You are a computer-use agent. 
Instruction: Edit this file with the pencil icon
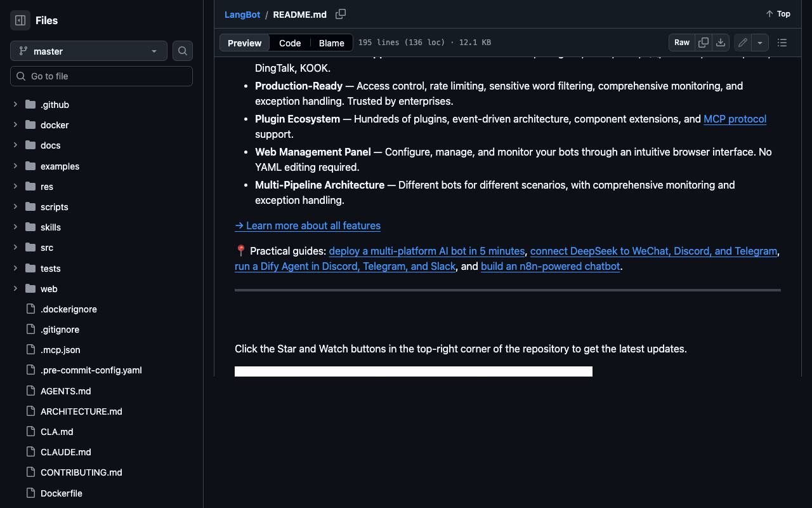pos(743,43)
